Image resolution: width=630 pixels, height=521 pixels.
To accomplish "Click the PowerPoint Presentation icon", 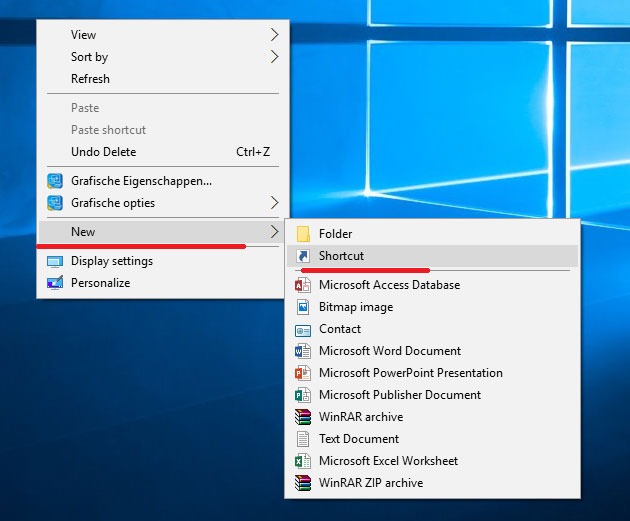I will pyautogui.click(x=303, y=373).
